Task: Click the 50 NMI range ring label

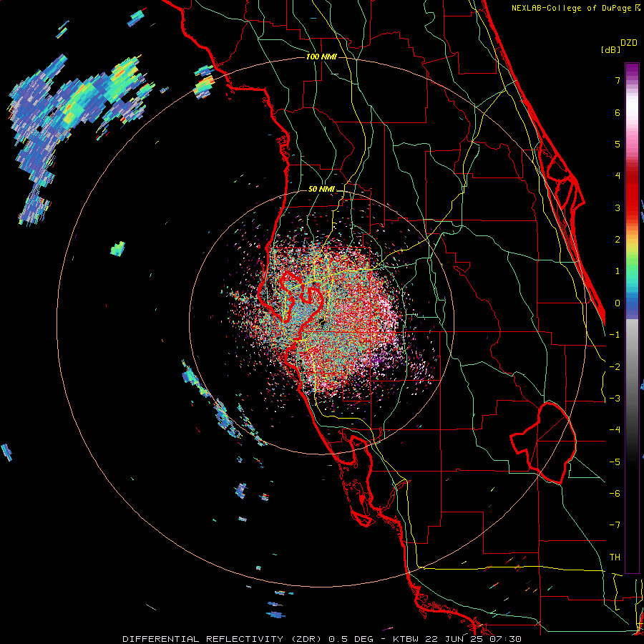Action: (321, 190)
